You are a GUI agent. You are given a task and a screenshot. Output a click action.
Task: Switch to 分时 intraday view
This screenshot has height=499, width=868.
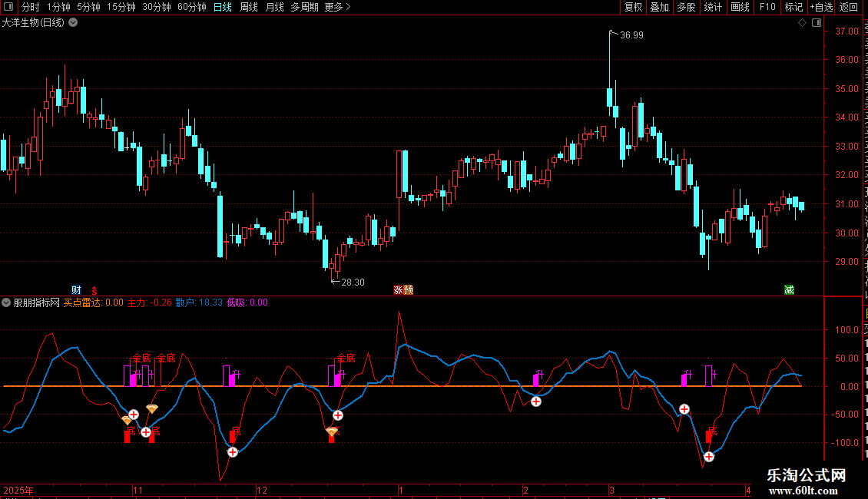[x=31, y=7]
